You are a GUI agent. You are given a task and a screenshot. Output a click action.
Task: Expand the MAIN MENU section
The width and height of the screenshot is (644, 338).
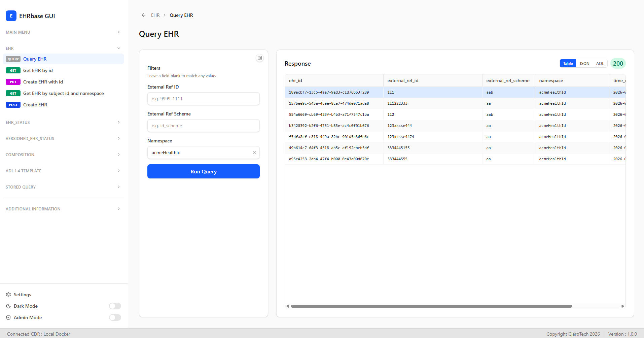[x=63, y=32]
